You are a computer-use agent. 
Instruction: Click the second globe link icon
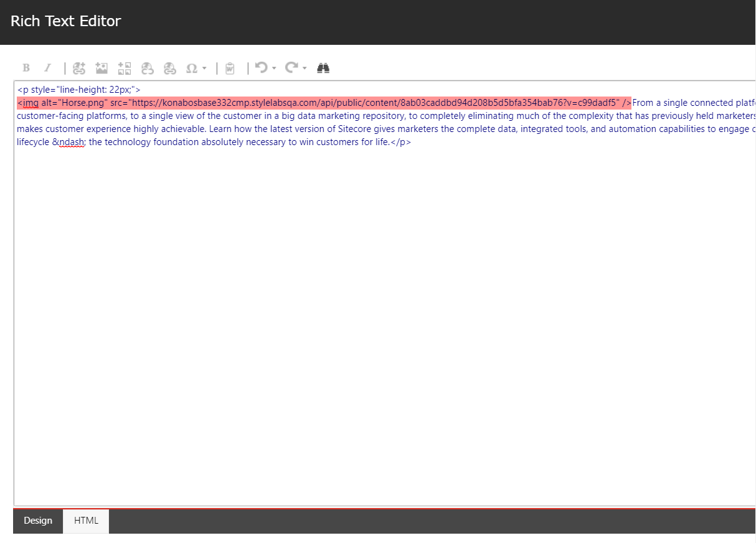point(169,68)
